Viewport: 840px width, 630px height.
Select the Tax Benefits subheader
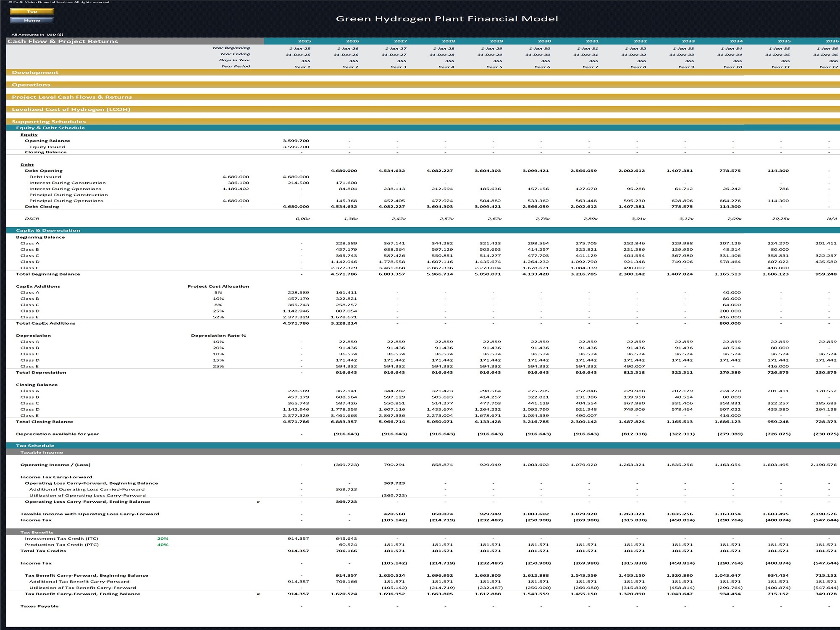(x=423, y=532)
